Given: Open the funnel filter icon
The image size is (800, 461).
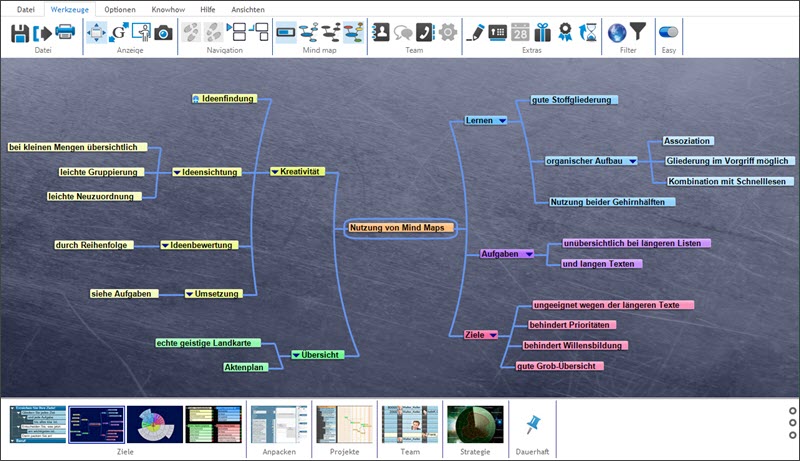Looking at the screenshot, I should [x=637, y=33].
